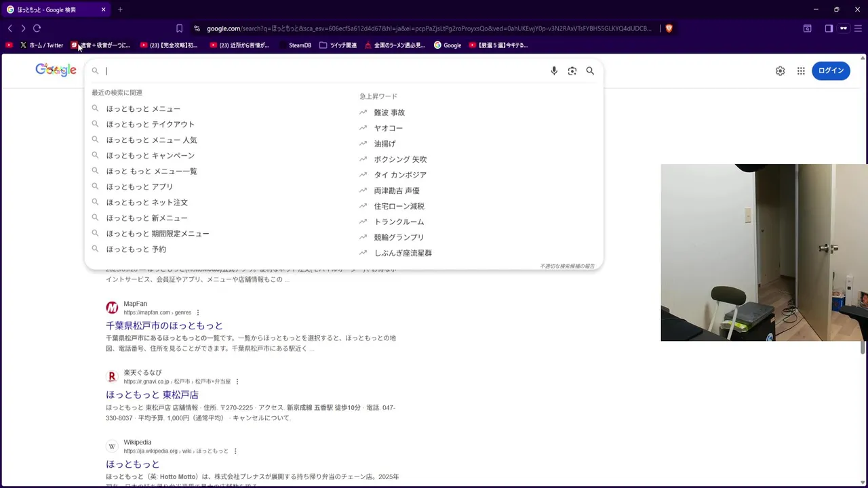Bookmark this page icon
The height and width of the screenshot is (488, 868).
(x=179, y=28)
